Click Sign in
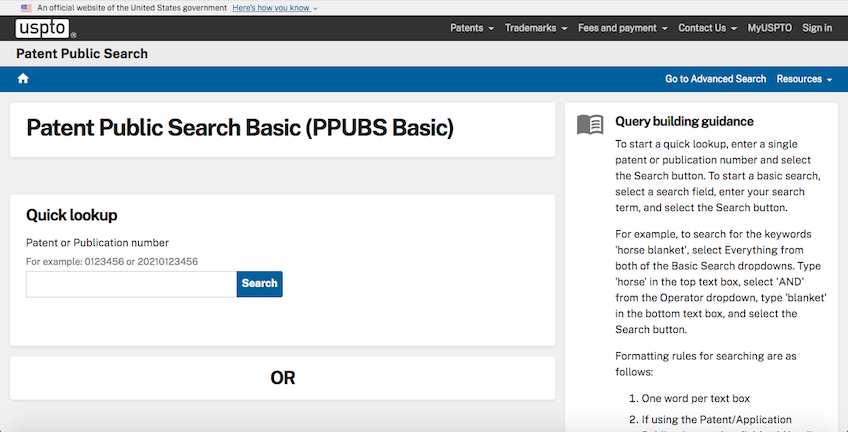This screenshot has width=848, height=432. tap(817, 28)
